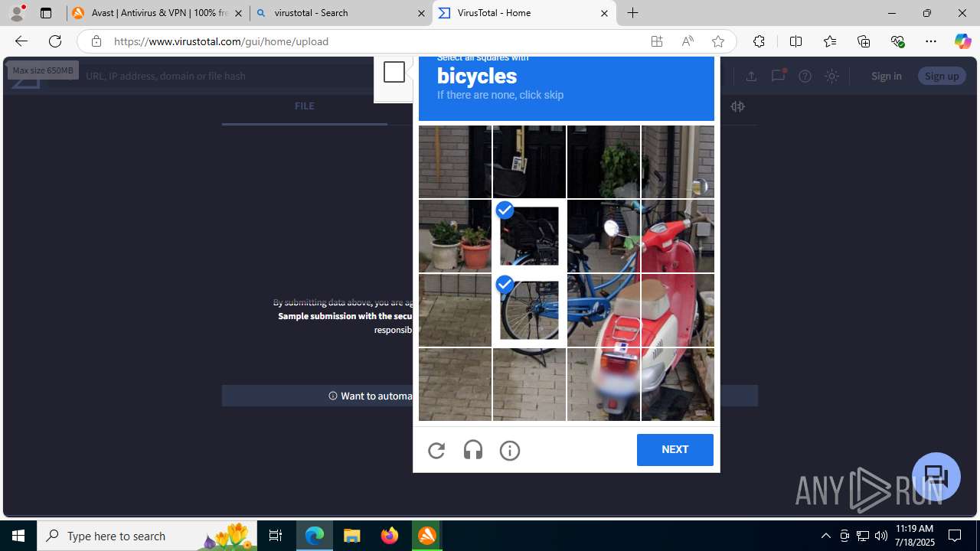Open captcha help information icon
Screen dimensions: 980x551
(x=510, y=451)
